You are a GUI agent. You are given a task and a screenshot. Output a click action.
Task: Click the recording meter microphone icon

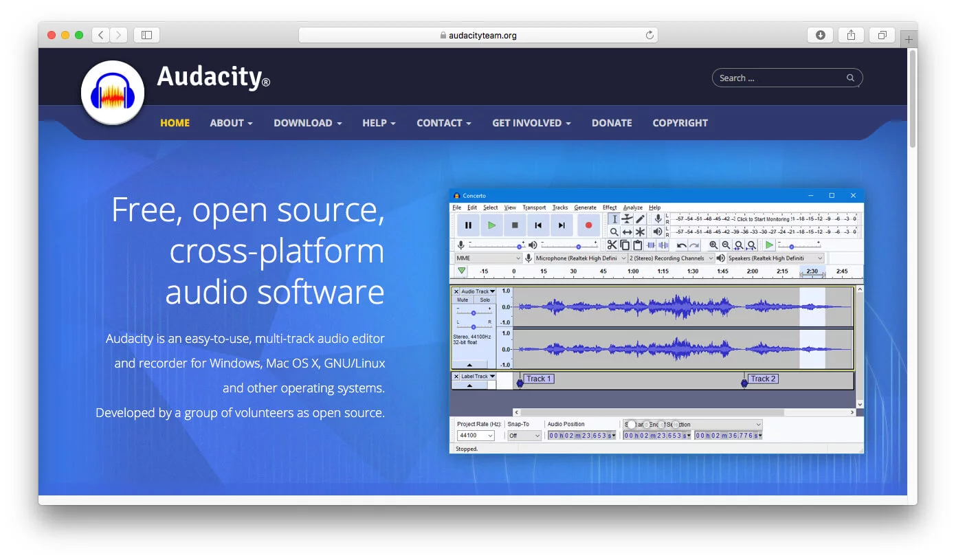tap(658, 219)
